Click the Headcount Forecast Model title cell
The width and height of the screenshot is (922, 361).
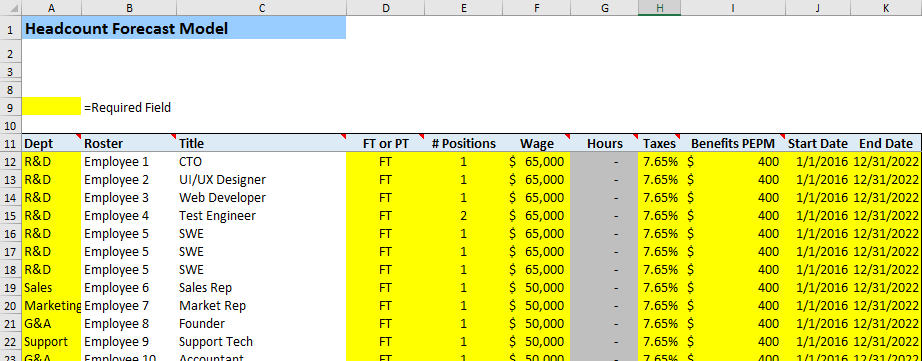(x=184, y=28)
